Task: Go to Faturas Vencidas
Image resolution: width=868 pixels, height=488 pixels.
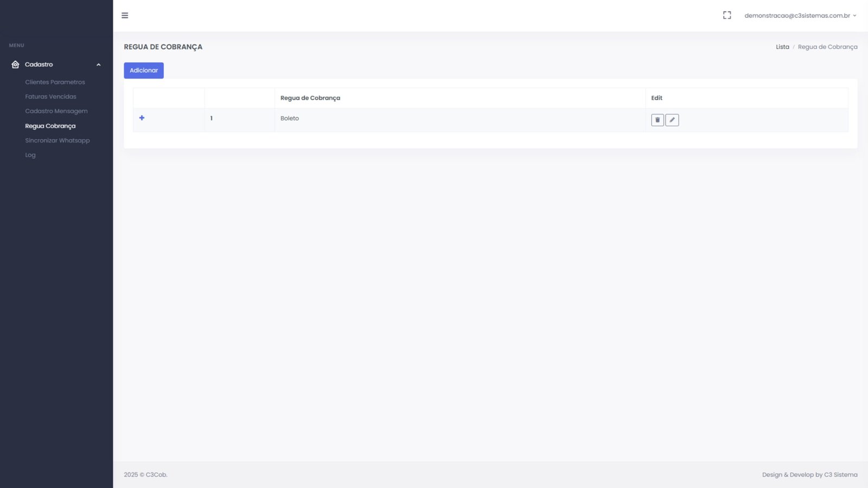Action: pyautogui.click(x=50, y=97)
